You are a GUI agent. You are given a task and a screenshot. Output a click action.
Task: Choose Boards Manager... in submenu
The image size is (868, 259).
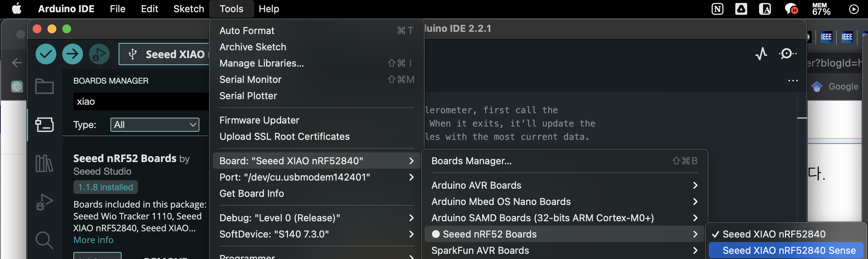(x=564, y=161)
